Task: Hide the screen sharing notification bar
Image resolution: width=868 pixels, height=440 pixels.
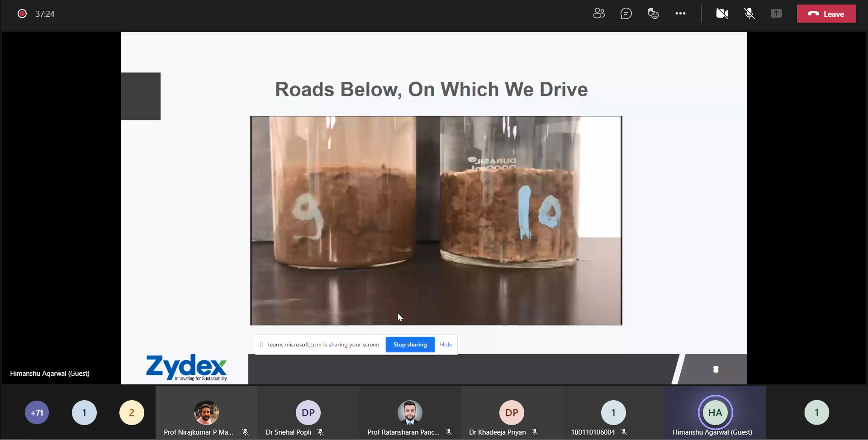Action: pyautogui.click(x=446, y=345)
